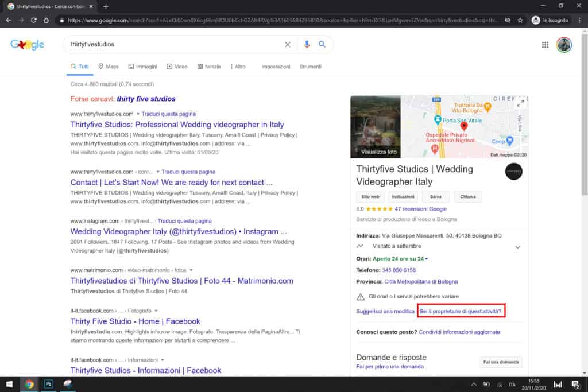Screen dimensions: 588x392
Task: Open the Google account profile picture
Action: pos(564,45)
